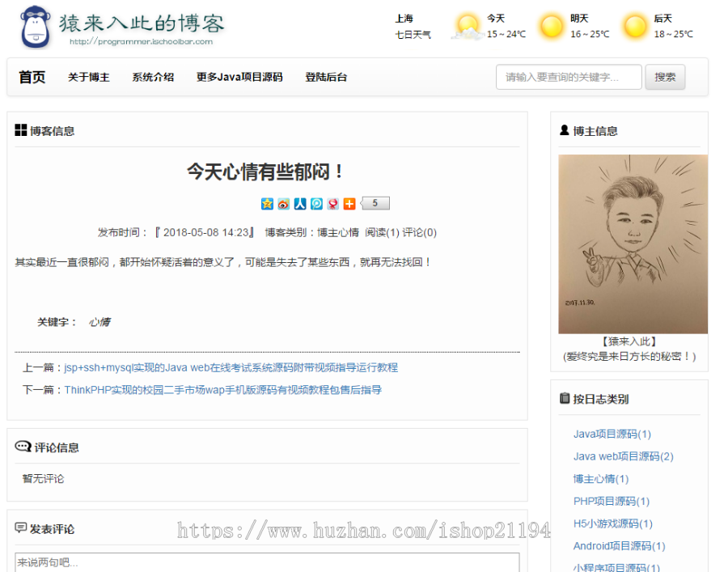
Task: Share the post to Renren
Action: [x=300, y=204]
